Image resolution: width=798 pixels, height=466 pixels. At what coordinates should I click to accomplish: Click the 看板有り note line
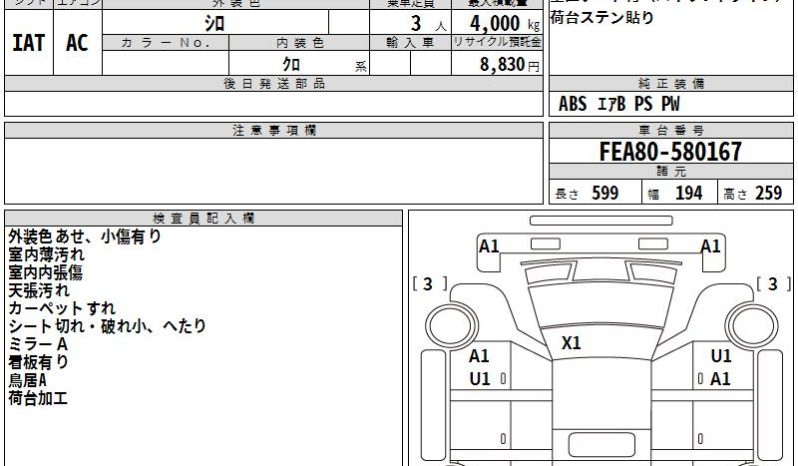(38, 362)
